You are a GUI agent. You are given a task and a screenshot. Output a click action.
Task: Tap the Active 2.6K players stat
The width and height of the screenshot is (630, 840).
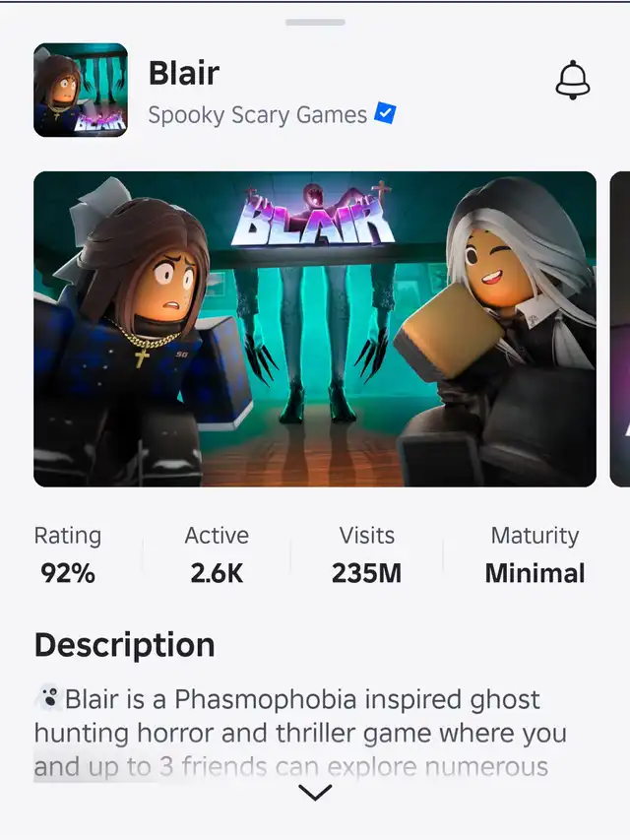217,555
